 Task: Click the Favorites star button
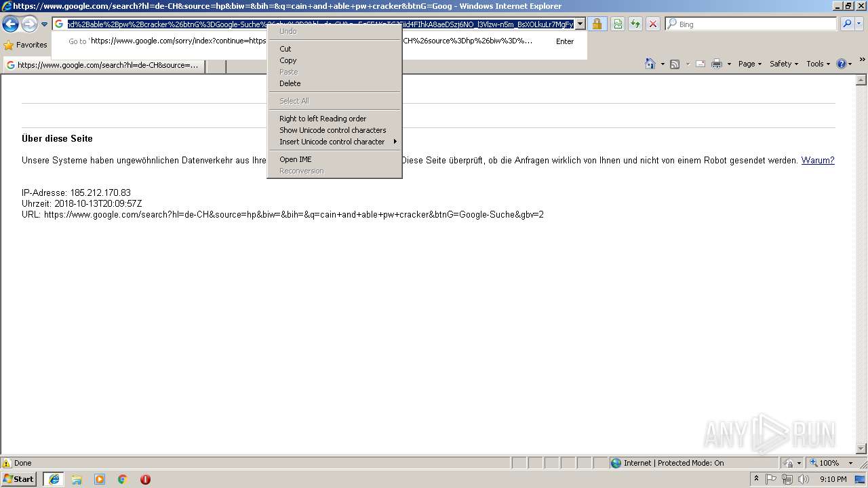[25, 45]
